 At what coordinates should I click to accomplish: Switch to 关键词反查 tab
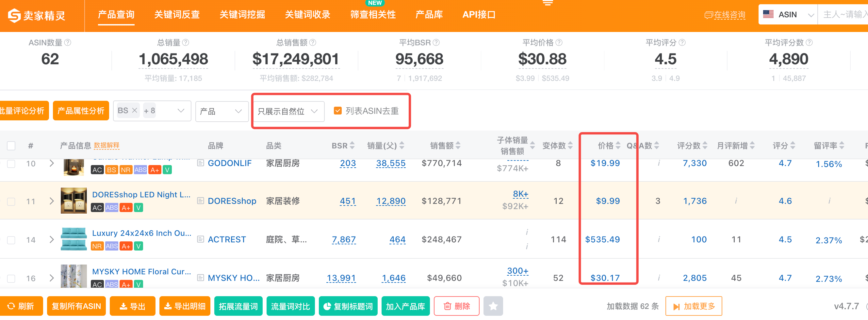point(177,15)
